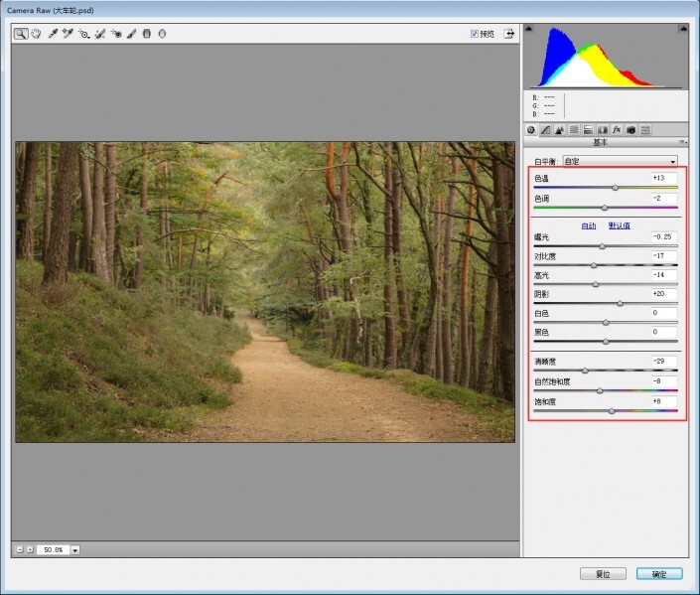Viewport: 700px width, 595px height.
Task: Click the 色温 temperature slider handle
Action: [615, 187]
